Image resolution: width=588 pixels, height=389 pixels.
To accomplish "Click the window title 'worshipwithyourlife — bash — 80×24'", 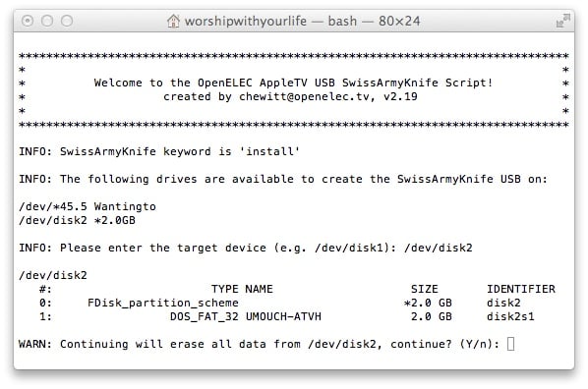I will (302, 21).
